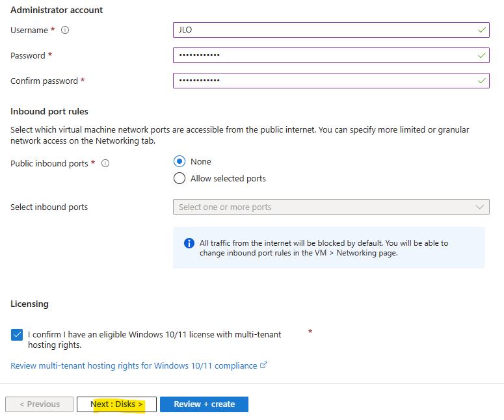Select the None radio button
This screenshot has width=504, height=420.
(179, 161)
